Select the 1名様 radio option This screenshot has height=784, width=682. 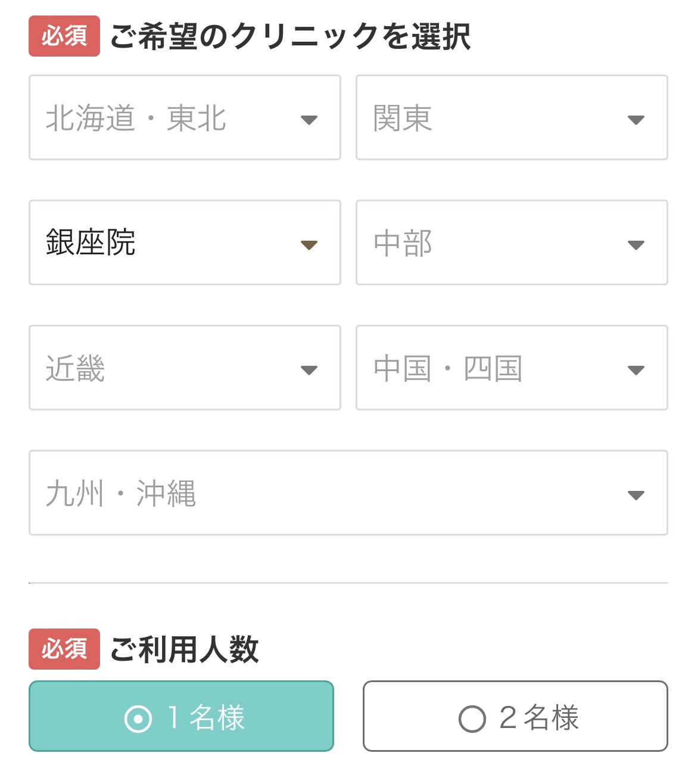[x=181, y=716]
